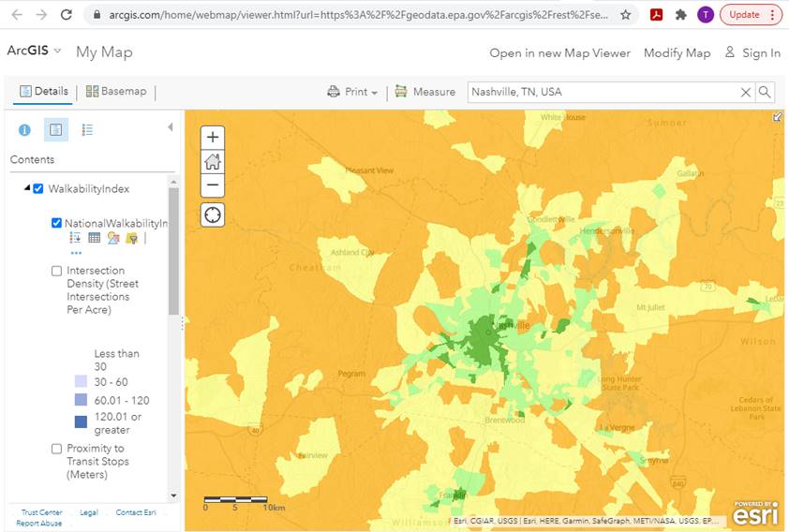This screenshot has height=532, width=789.
Task: Switch to the Details tab
Action: [x=44, y=91]
